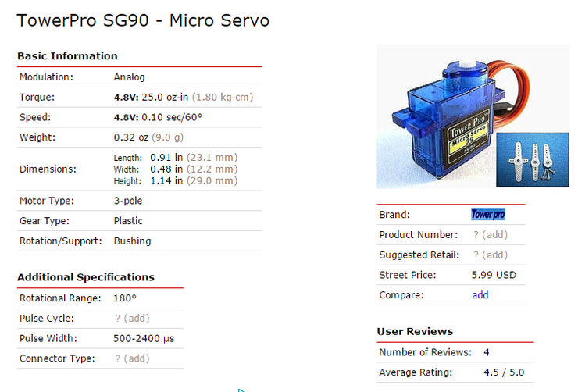This screenshot has height=392, width=578.
Task: Click the Modulation value 'Analog'
Action: [130, 77]
